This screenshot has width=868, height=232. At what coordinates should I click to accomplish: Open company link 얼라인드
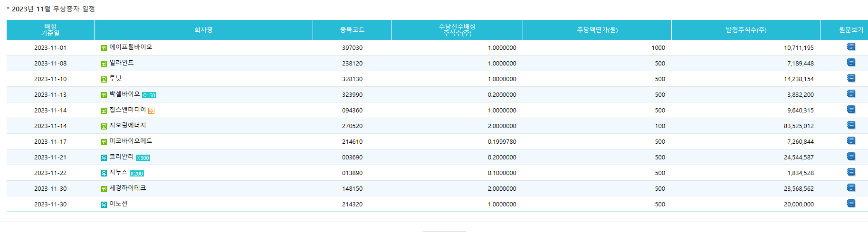122,63
